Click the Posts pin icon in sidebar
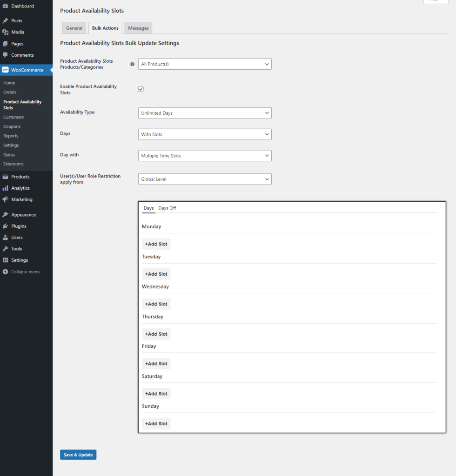 coord(6,21)
